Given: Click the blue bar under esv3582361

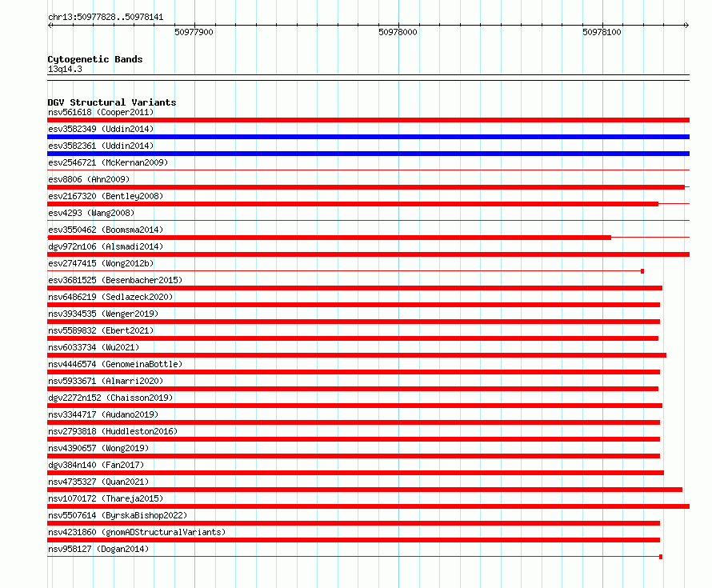Looking at the screenshot, I should (x=368, y=154).
